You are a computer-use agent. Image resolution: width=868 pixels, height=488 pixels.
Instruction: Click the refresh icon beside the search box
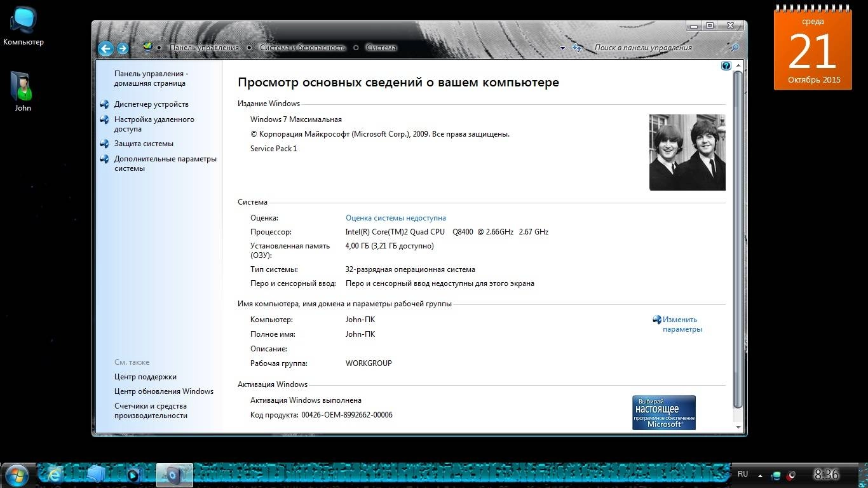click(577, 48)
